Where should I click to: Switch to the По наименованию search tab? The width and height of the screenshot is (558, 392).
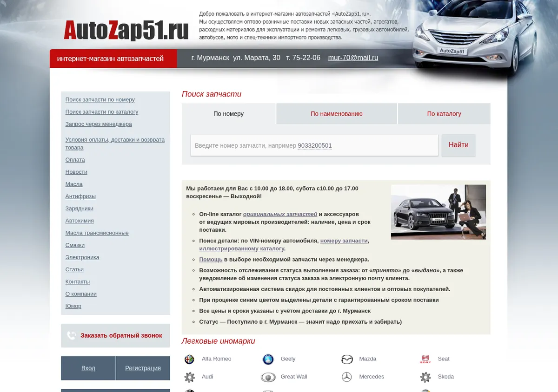337,114
